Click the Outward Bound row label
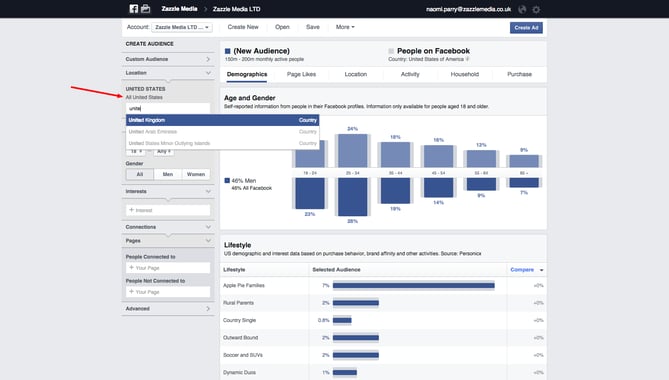 (240, 338)
